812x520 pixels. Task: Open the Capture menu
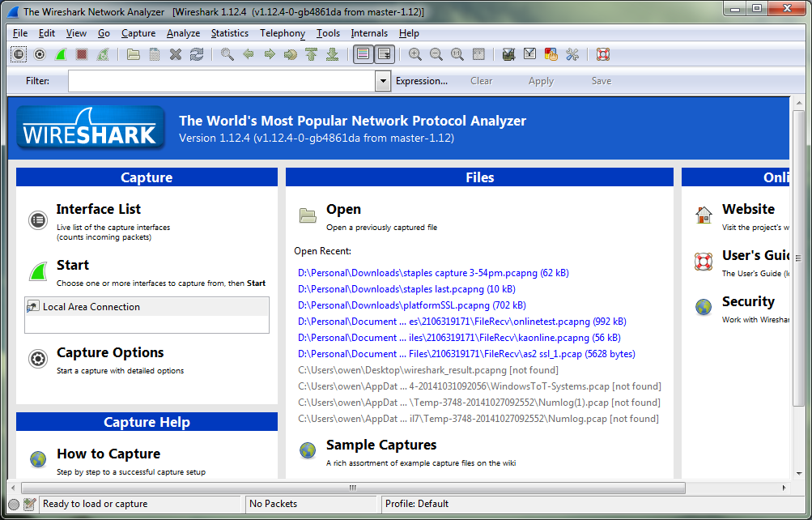pyautogui.click(x=138, y=33)
